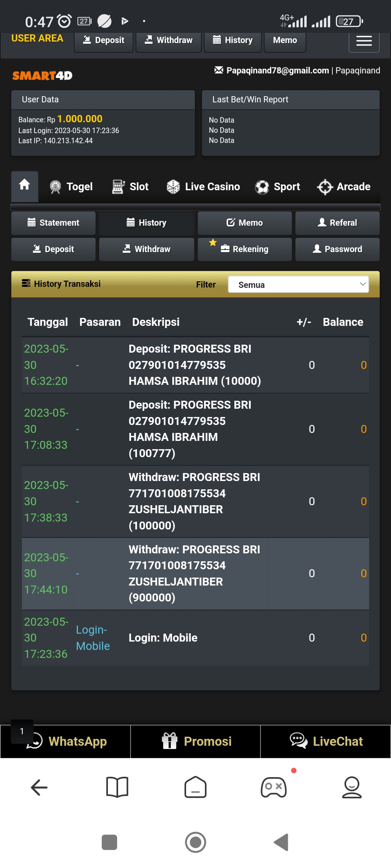Open the Referal section

pyautogui.click(x=337, y=223)
